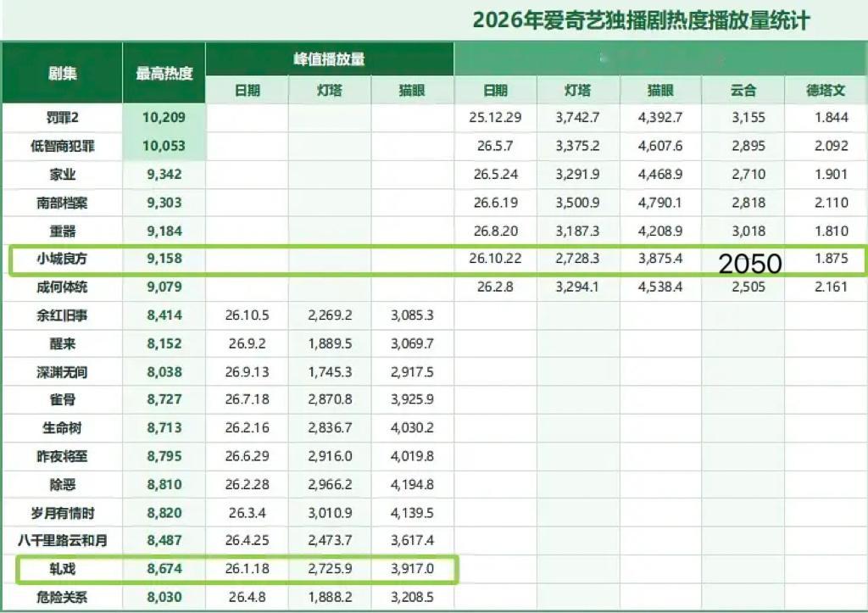Select the date cell 26.1.18
This screenshot has width=868, height=613.
tap(247, 569)
